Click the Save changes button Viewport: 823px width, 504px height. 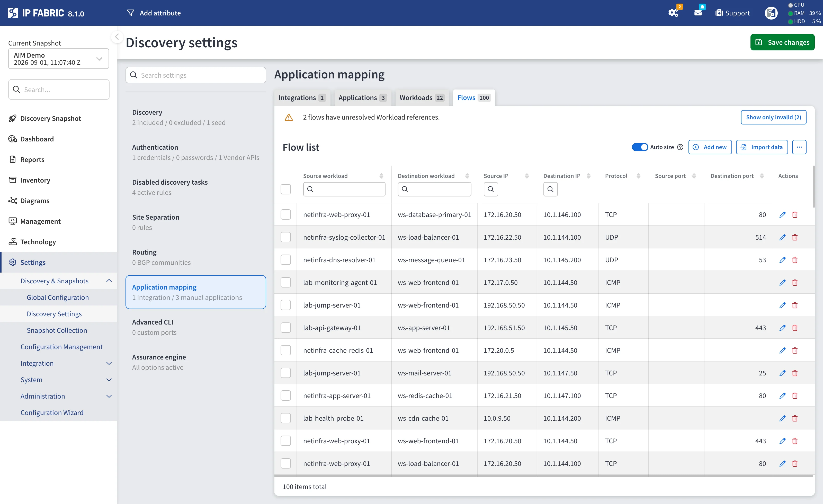(x=782, y=42)
